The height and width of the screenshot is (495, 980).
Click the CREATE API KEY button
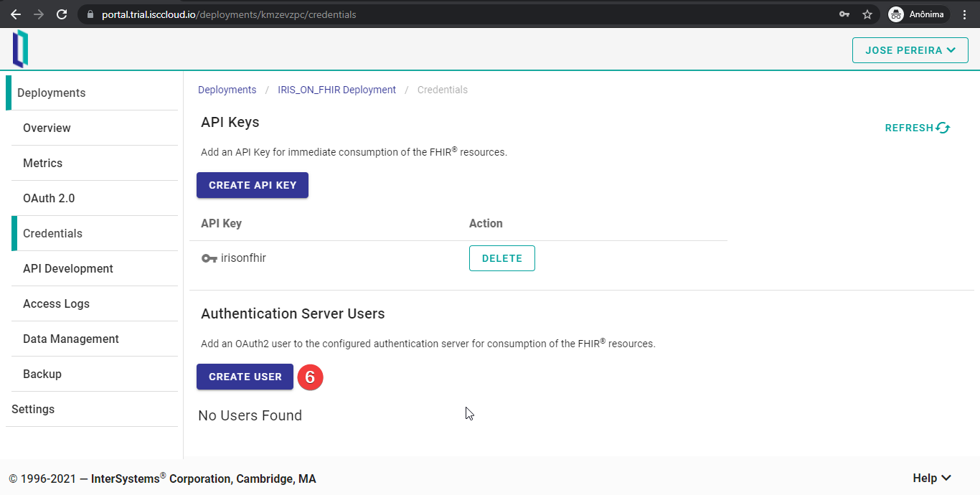point(253,185)
